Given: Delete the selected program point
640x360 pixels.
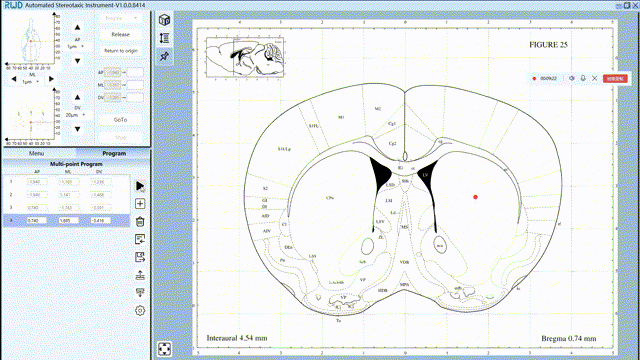Looking at the screenshot, I should click(x=140, y=222).
